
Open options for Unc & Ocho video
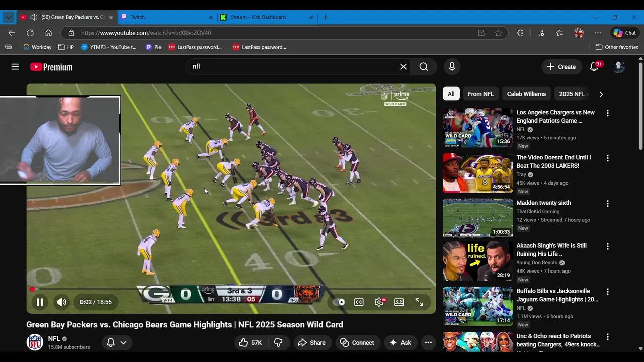[x=608, y=337]
